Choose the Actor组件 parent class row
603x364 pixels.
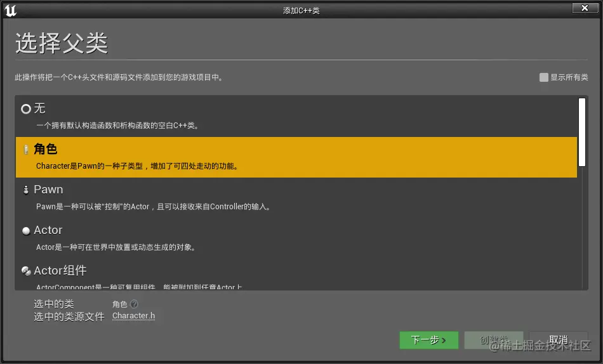[x=296, y=275]
